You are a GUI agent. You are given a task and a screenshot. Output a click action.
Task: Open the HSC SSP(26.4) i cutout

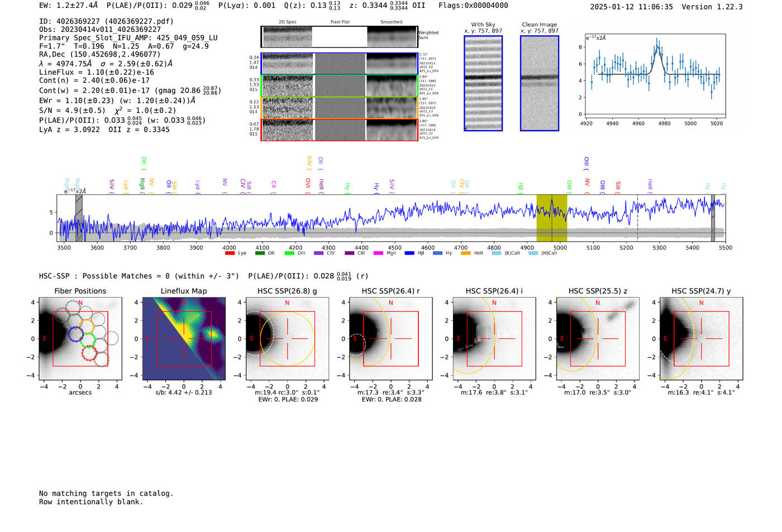[x=494, y=339]
